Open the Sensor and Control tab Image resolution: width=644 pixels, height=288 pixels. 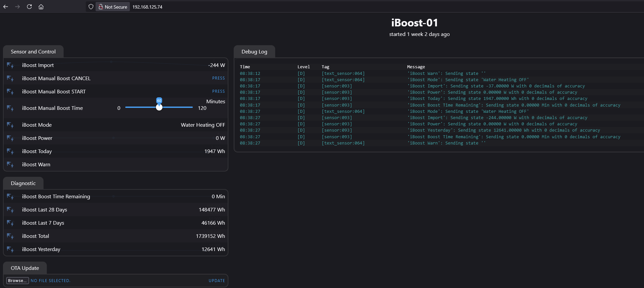[x=33, y=51]
